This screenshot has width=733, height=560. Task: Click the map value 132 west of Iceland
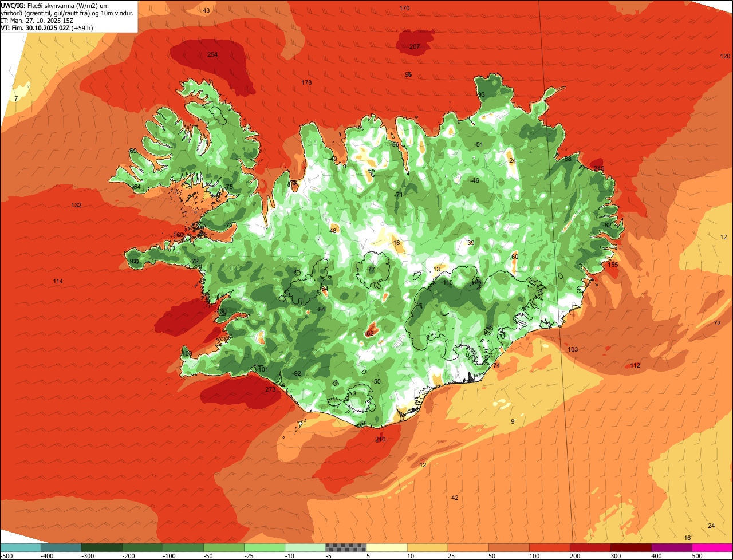(77, 205)
